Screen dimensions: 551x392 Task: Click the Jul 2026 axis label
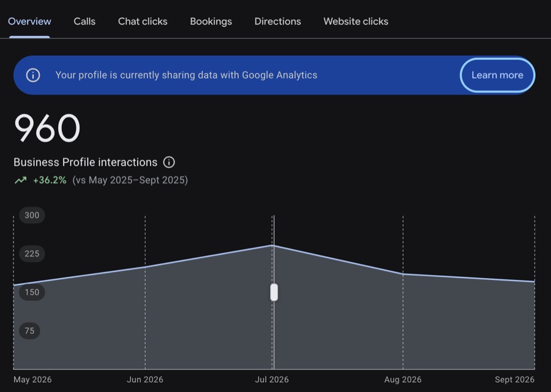pos(272,380)
